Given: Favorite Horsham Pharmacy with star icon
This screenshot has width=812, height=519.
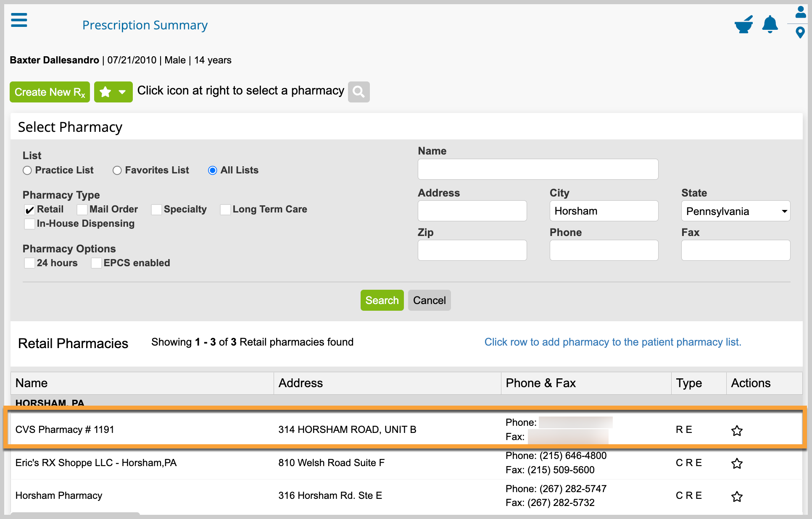Looking at the screenshot, I should 737,496.
